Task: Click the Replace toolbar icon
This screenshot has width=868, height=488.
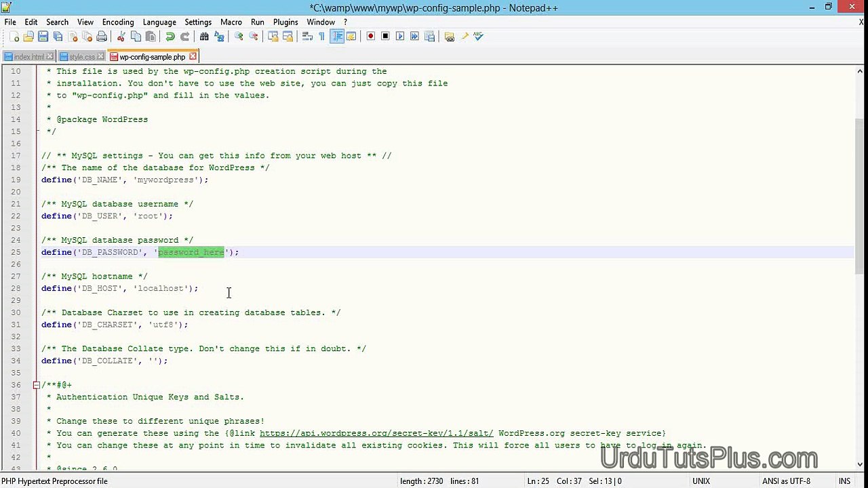Action: coord(219,36)
